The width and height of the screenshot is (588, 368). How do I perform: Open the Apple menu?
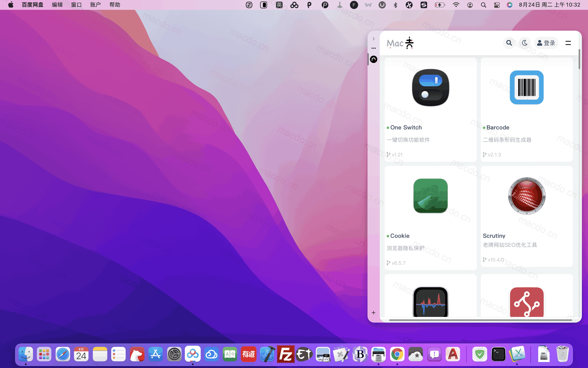click(x=11, y=5)
